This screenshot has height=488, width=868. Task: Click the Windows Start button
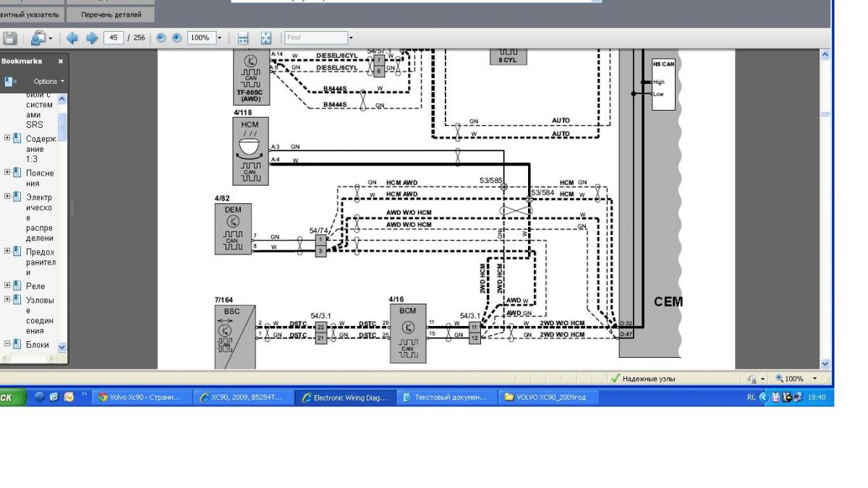(12, 397)
